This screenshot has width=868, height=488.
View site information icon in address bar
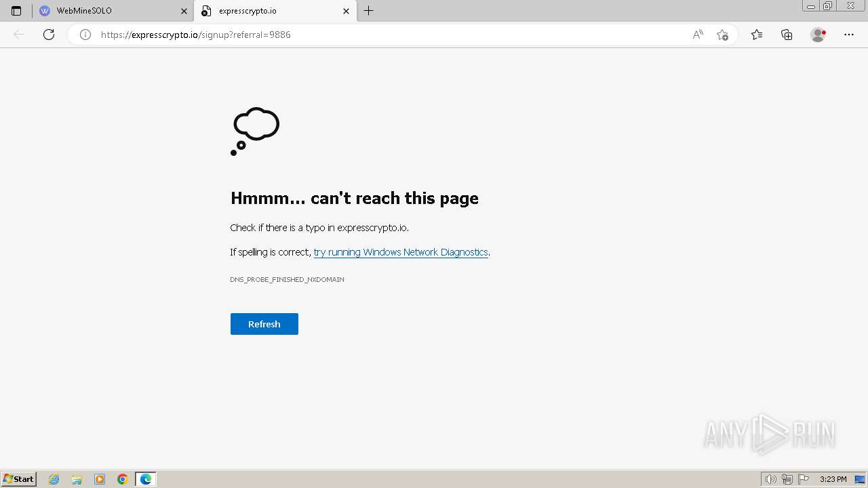click(x=85, y=35)
